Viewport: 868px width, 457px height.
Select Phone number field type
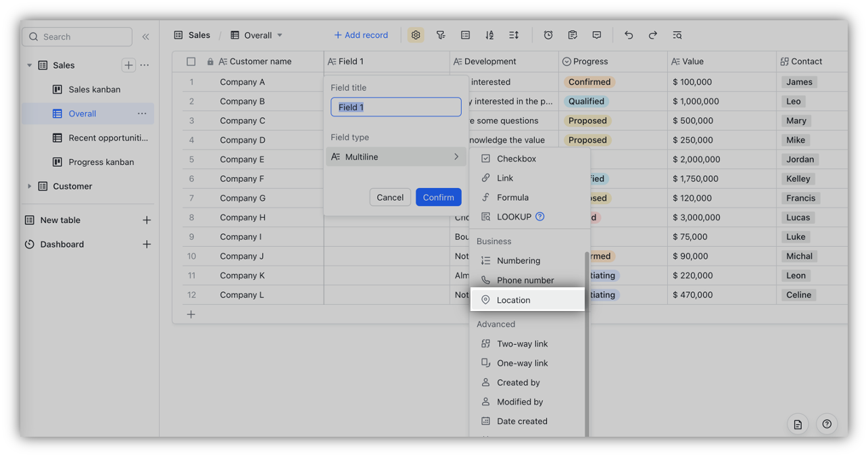point(529,280)
